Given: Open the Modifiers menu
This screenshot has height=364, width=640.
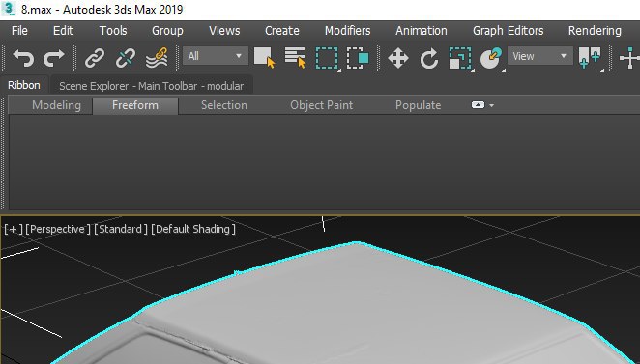Looking at the screenshot, I should tap(348, 31).
